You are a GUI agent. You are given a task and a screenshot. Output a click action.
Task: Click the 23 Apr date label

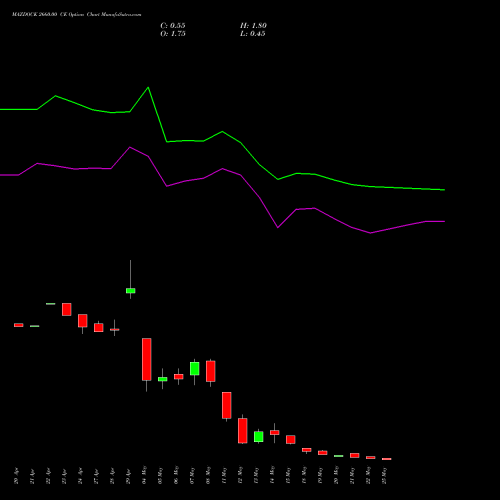64,476
